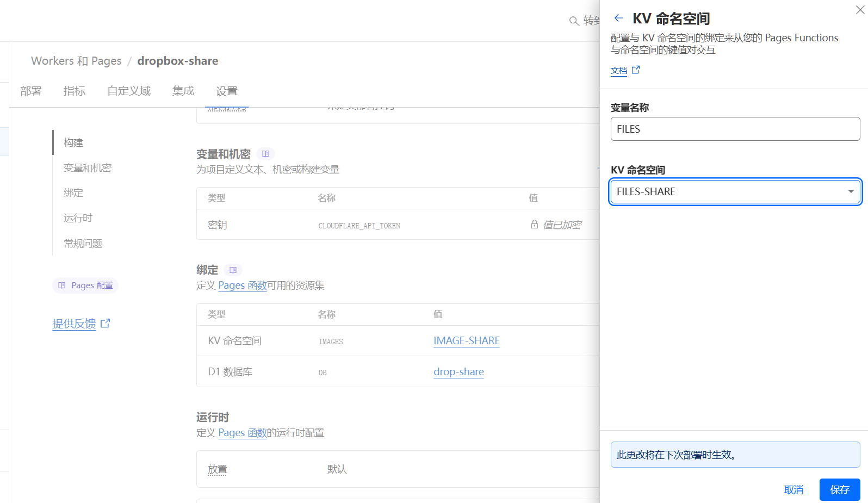This screenshot has height=503, width=868.
Task: Click the back arrow in KV panel
Action: 618,18
